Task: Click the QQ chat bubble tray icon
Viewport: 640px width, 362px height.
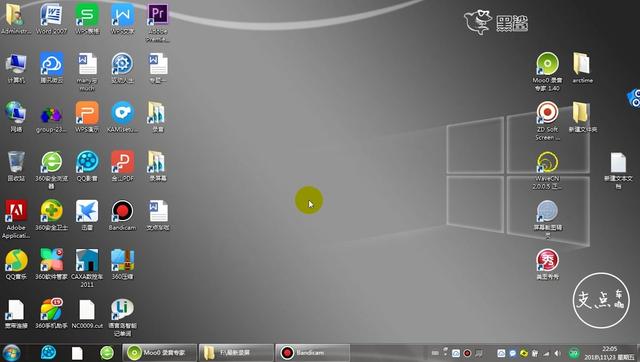Action: point(513,353)
